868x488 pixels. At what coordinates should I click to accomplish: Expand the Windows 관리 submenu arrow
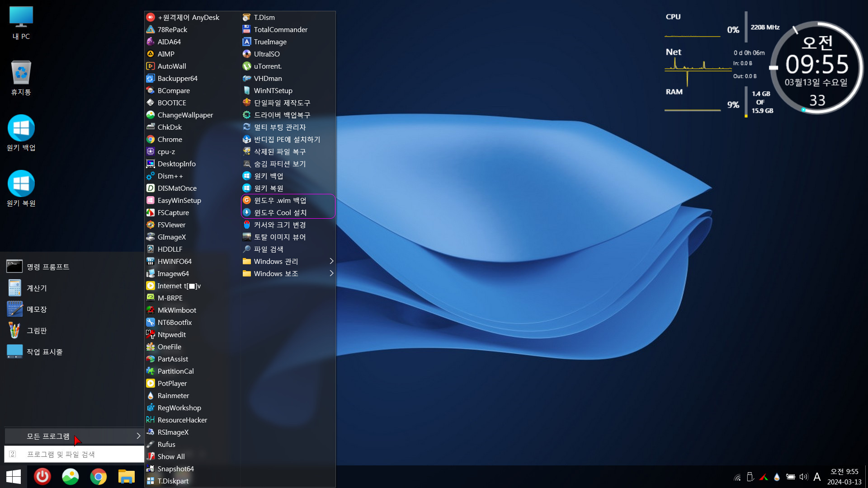[331, 261]
